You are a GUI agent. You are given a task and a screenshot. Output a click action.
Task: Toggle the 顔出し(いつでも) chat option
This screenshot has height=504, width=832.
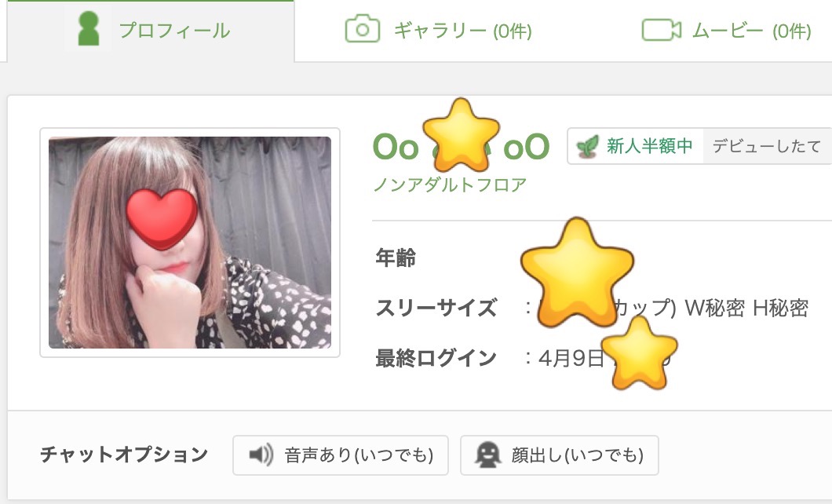[x=559, y=455]
